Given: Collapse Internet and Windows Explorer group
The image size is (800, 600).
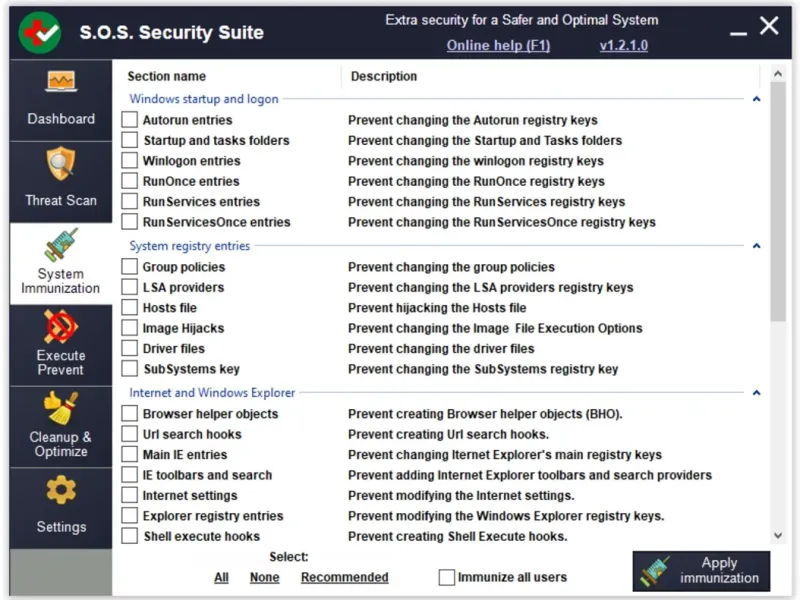Looking at the screenshot, I should [756, 393].
